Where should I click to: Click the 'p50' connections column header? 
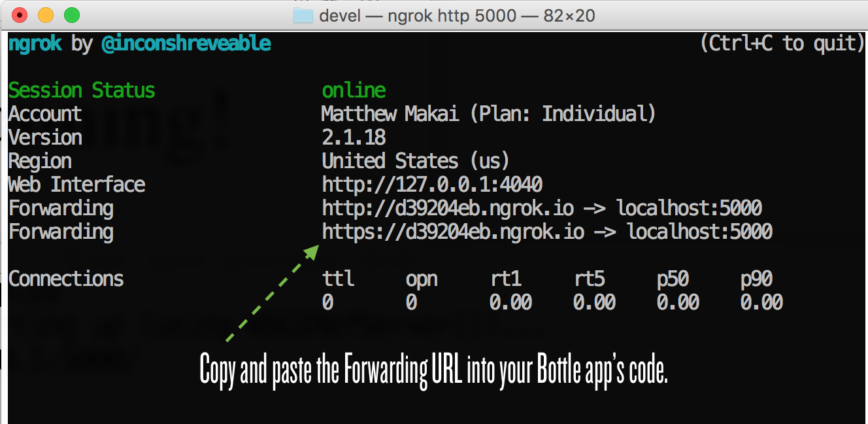coord(673,280)
